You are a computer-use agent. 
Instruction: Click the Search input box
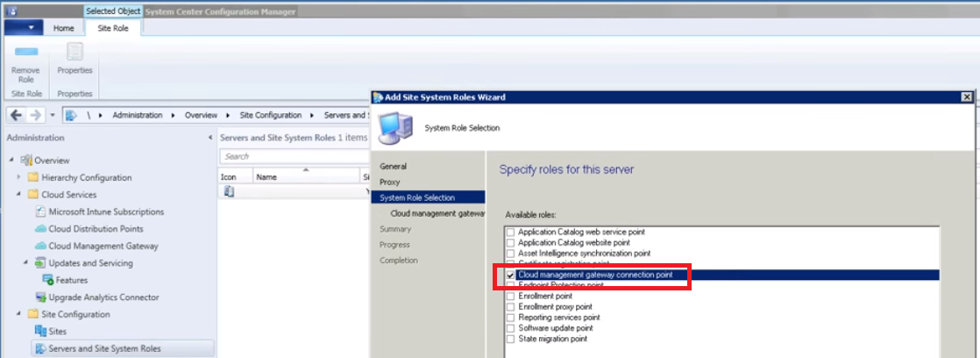pos(294,156)
